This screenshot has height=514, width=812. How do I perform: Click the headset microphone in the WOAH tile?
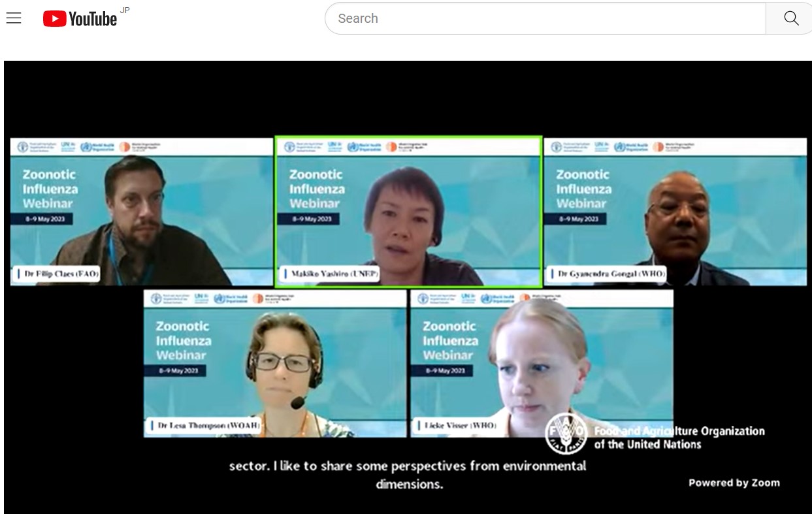(x=297, y=403)
